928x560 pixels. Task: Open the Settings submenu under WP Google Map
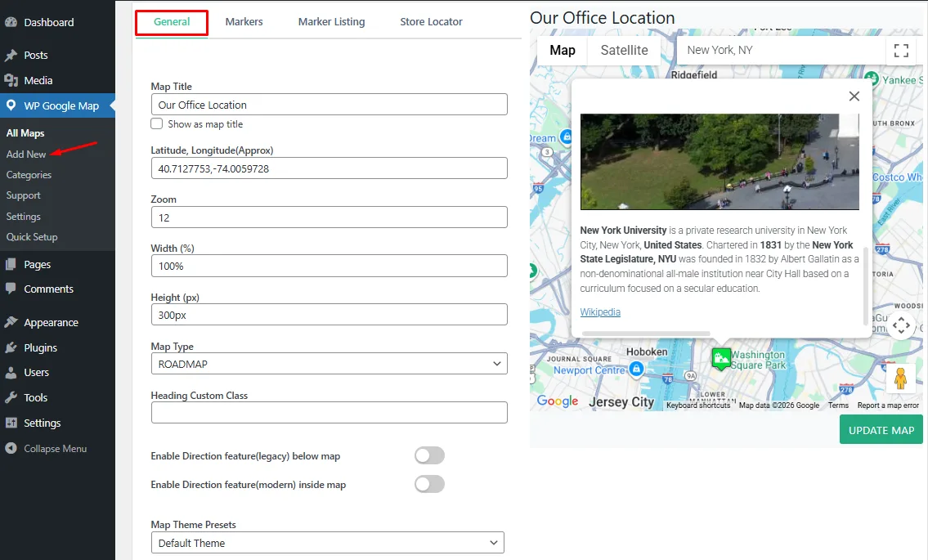point(24,217)
